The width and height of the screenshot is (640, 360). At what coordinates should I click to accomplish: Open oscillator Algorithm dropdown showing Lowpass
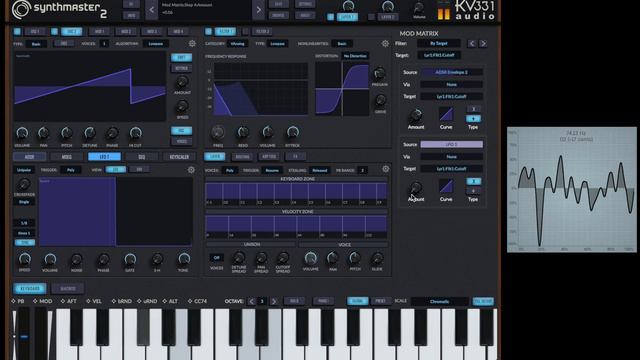tap(156, 44)
